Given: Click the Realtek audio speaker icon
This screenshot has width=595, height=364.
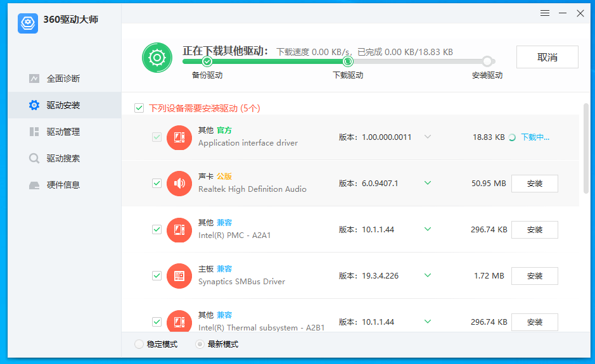Looking at the screenshot, I should click(179, 184).
